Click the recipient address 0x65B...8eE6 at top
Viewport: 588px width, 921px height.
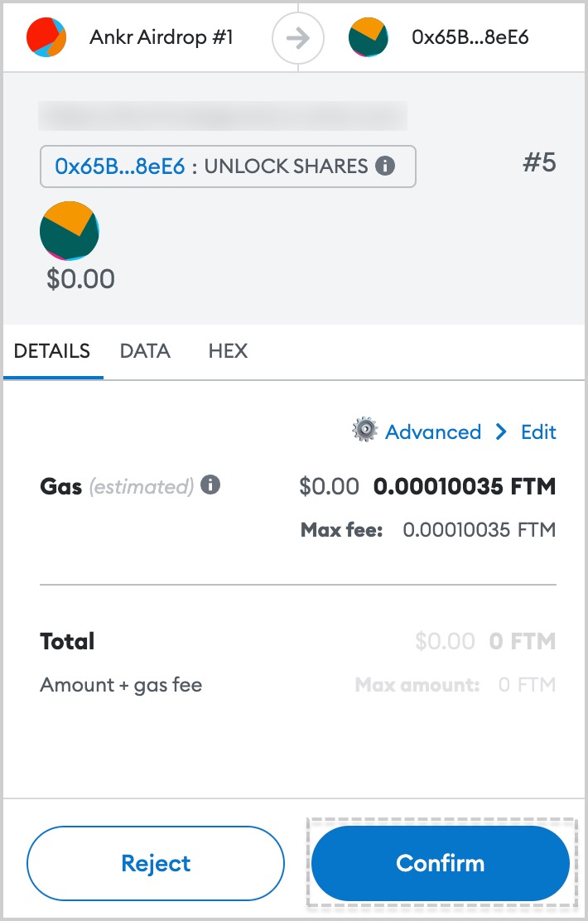(x=470, y=37)
